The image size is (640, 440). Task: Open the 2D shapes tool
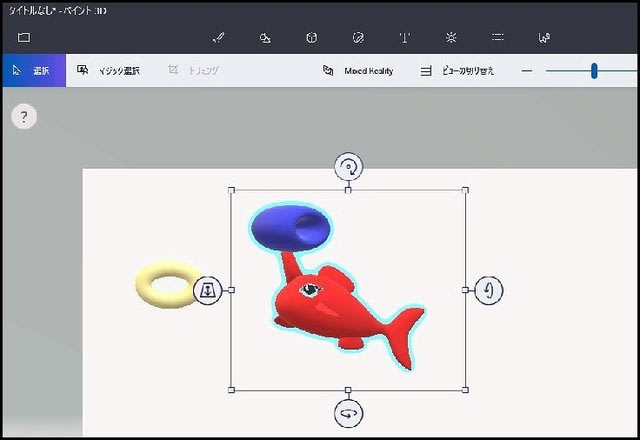[265, 38]
